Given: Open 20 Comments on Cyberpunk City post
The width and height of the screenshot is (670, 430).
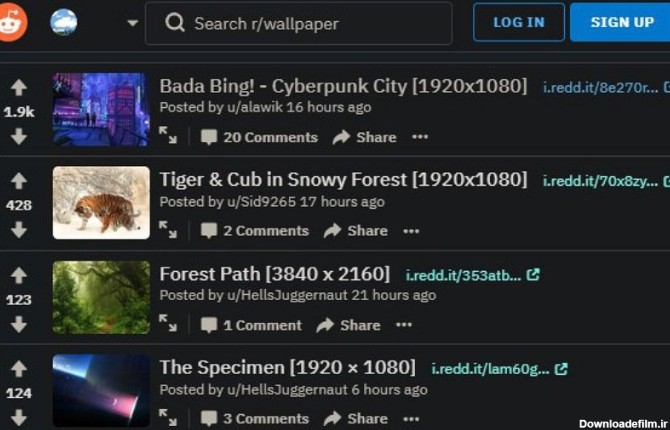Looking at the screenshot, I should coord(259,137).
